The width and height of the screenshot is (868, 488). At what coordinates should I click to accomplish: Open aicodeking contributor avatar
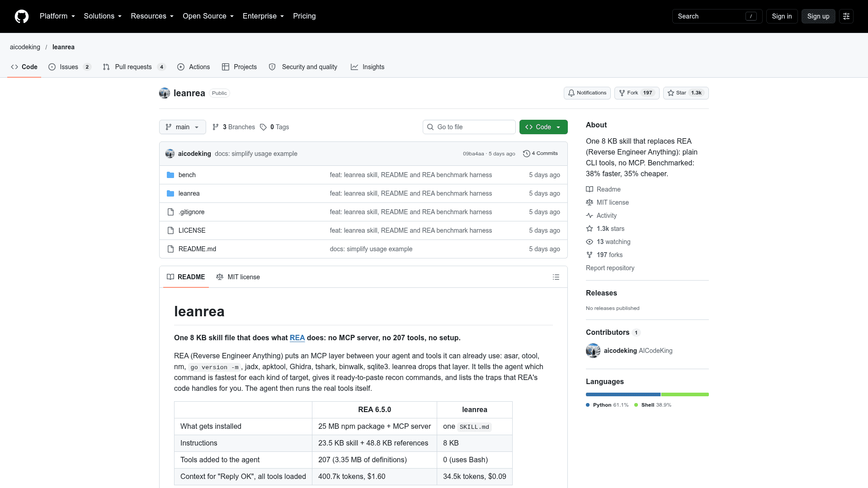[x=593, y=351]
